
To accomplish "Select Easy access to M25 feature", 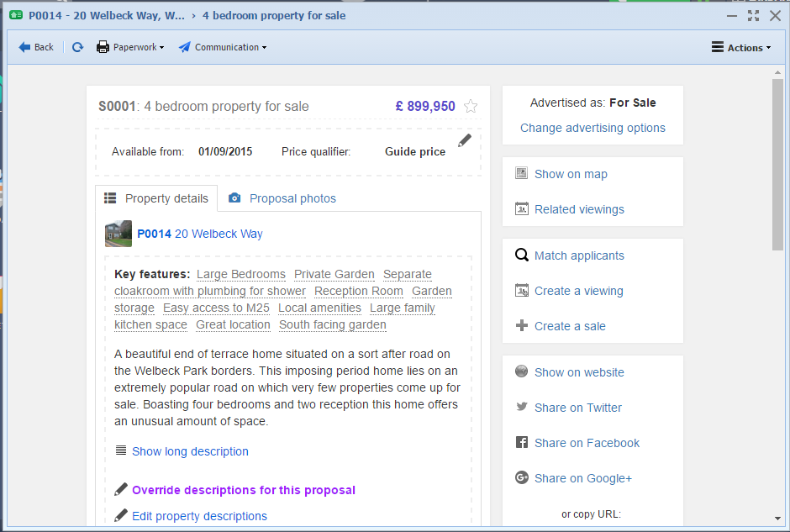I will [216, 308].
